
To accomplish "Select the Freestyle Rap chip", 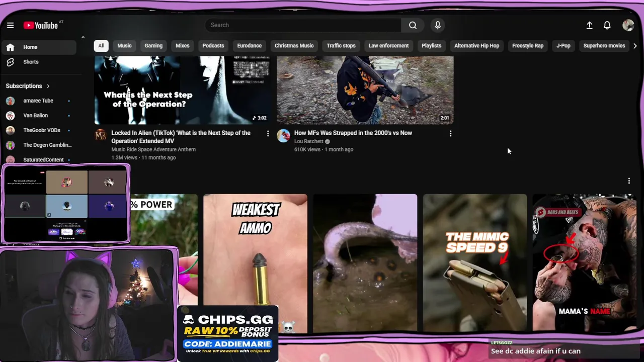I will (x=528, y=46).
